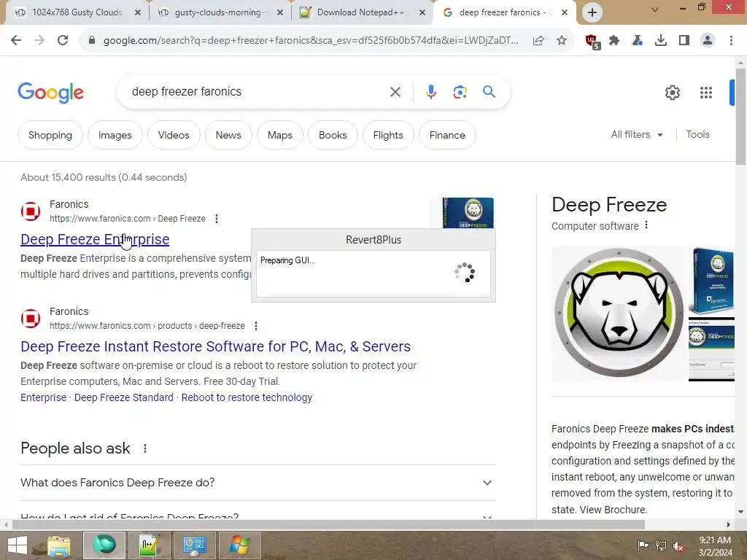
Task: Close the Download Notepad++ tab
Action: pos(422,12)
